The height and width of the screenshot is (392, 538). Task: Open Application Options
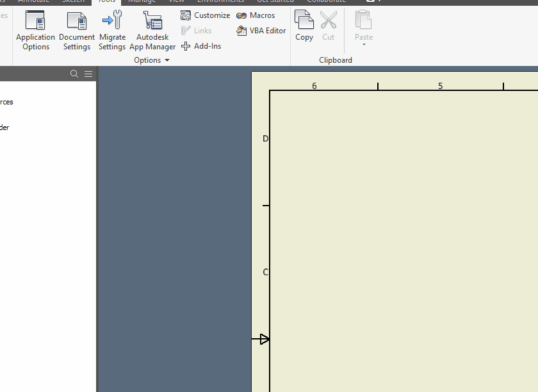35,29
